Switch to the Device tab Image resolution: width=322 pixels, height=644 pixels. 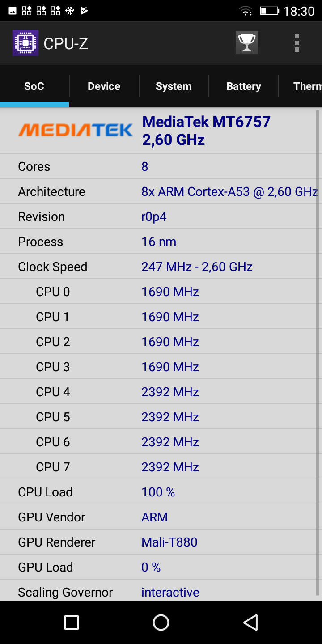(x=104, y=86)
